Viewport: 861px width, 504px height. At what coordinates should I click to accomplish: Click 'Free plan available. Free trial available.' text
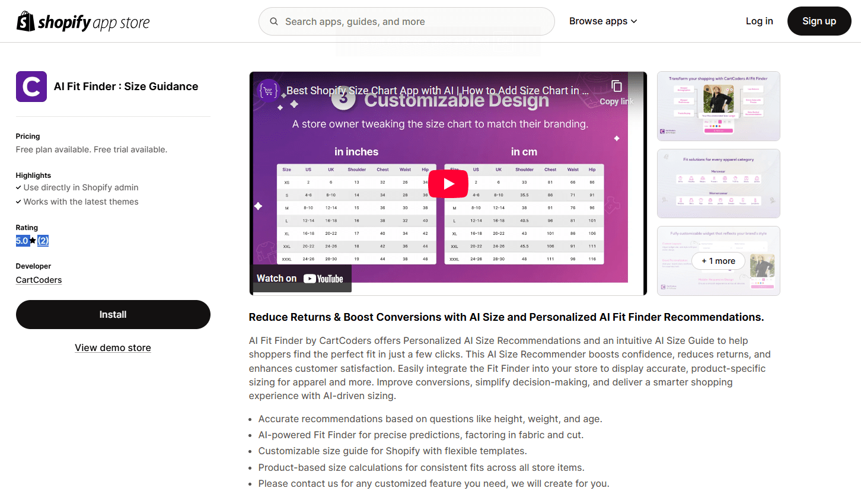(91, 149)
